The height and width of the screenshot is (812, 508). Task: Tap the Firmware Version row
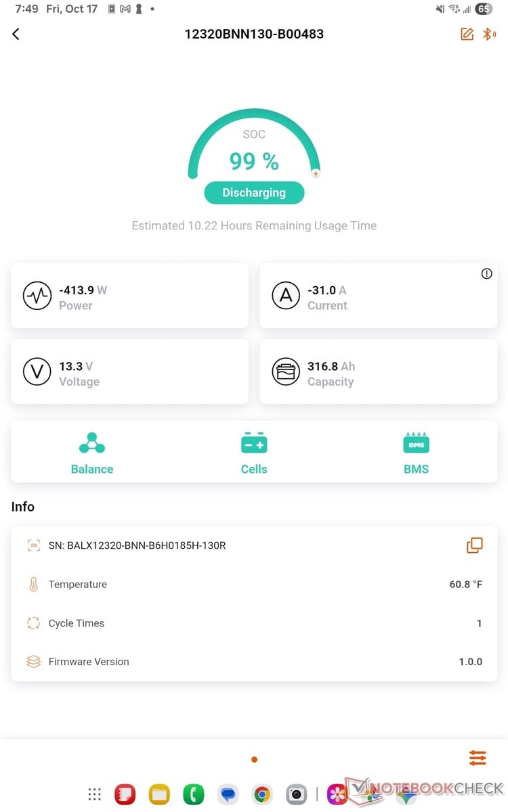(x=254, y=662)
